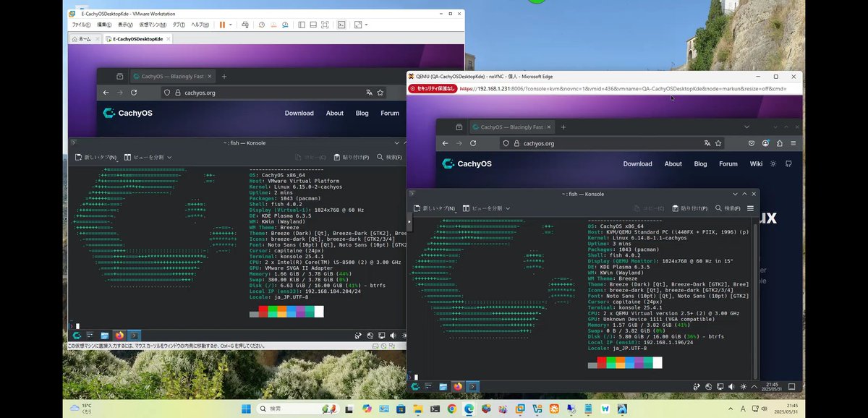
Task: Click Send Ctrl+Alt+Del icon in VMware toolbar
Action: point(245,25)
